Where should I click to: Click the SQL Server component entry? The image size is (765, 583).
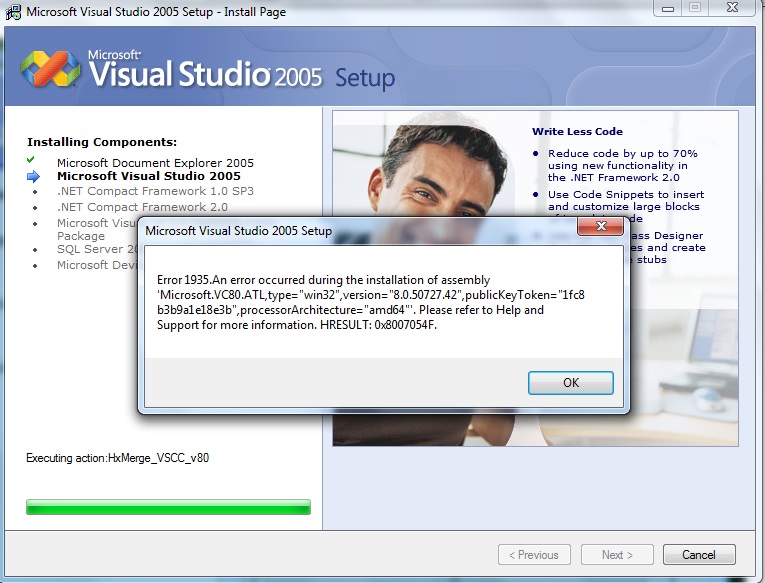[98, 249]
